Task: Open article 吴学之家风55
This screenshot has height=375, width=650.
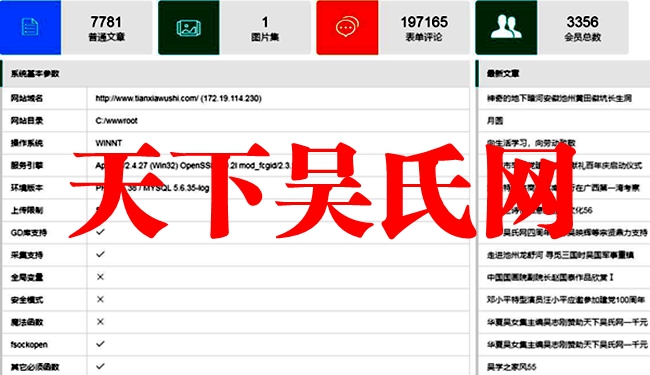Action: [x=512, y=367]
